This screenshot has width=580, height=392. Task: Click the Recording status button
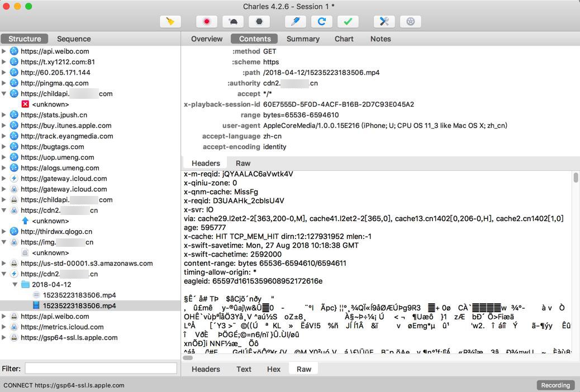pos(555,385)
